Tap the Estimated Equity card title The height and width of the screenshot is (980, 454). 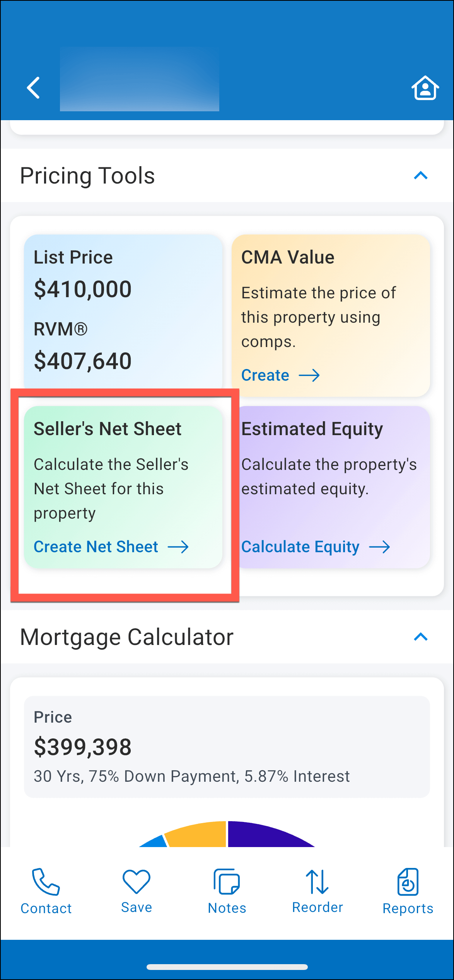pos(312,429)
